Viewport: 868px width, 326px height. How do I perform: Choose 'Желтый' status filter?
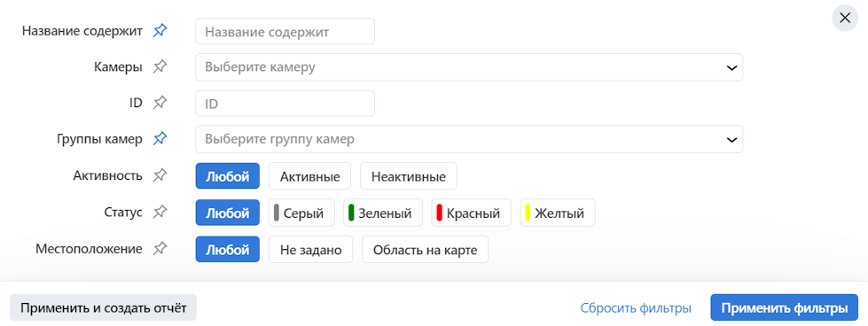click(x=558, y=213)
